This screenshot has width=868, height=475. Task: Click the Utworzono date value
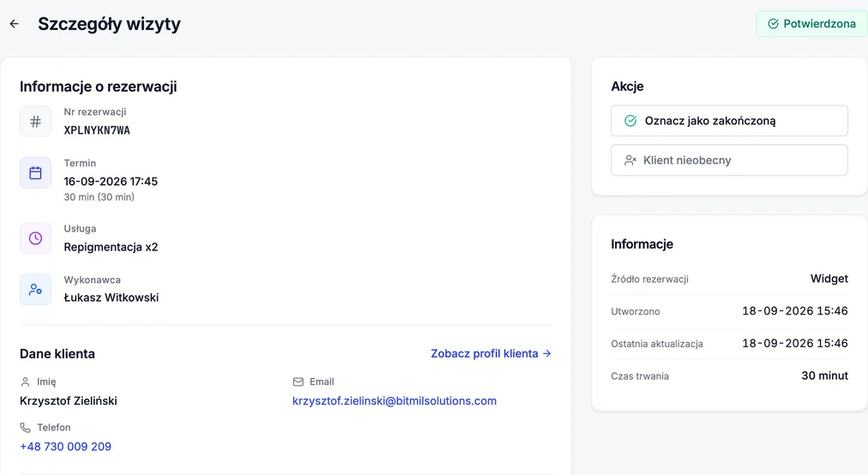(795, 310)
